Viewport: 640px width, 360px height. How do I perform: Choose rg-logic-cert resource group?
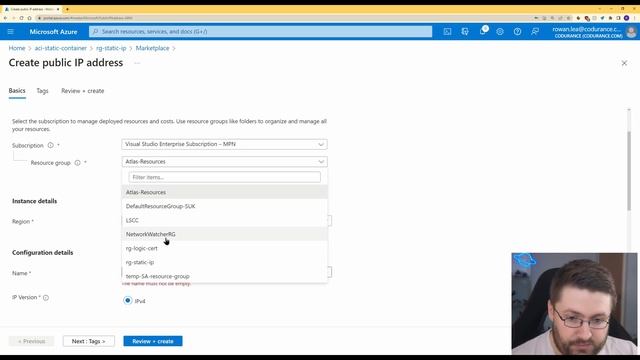(x=224, y=248)
